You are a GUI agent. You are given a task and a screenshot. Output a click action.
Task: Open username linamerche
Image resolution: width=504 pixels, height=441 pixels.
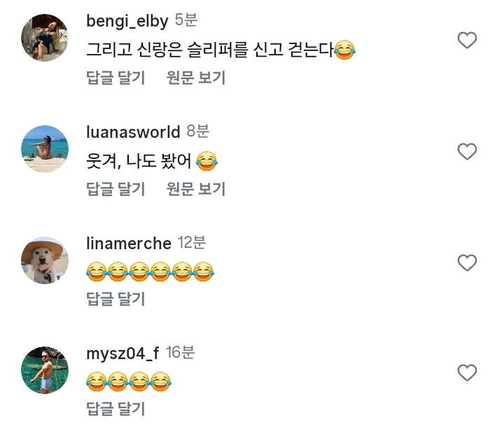click(x=129, y=244)
